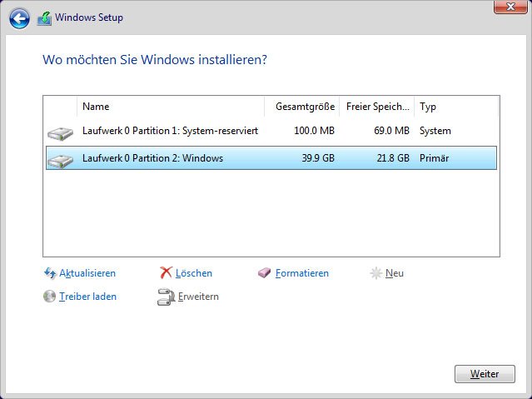Select Laufwerk 0 Partition 1: System-reserviert
This screenshot has width=532, height=399.
[x=271, y=131]
